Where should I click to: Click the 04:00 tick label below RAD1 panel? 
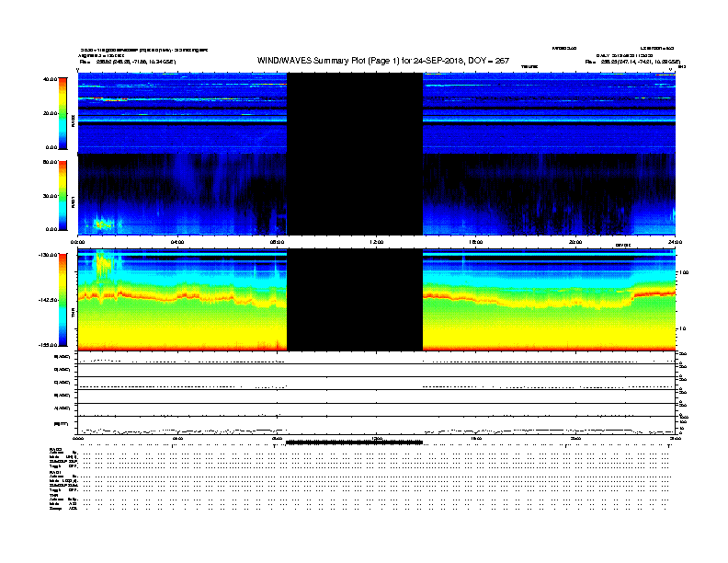coord(177,242)
